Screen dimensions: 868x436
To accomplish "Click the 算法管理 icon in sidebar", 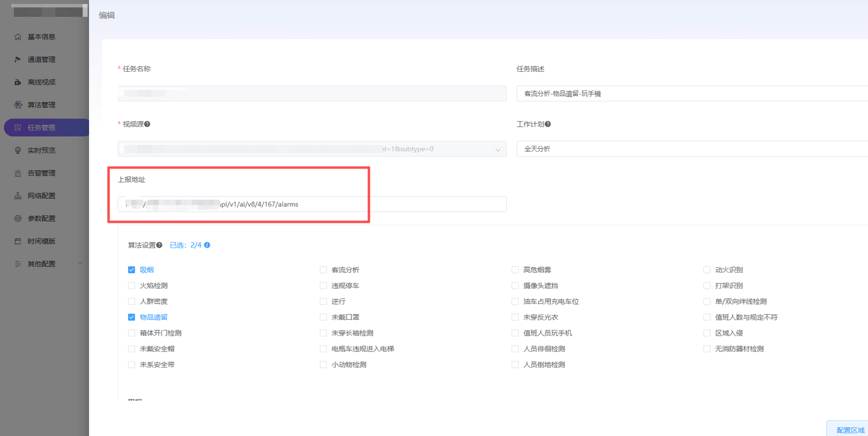I will (18, 105).
